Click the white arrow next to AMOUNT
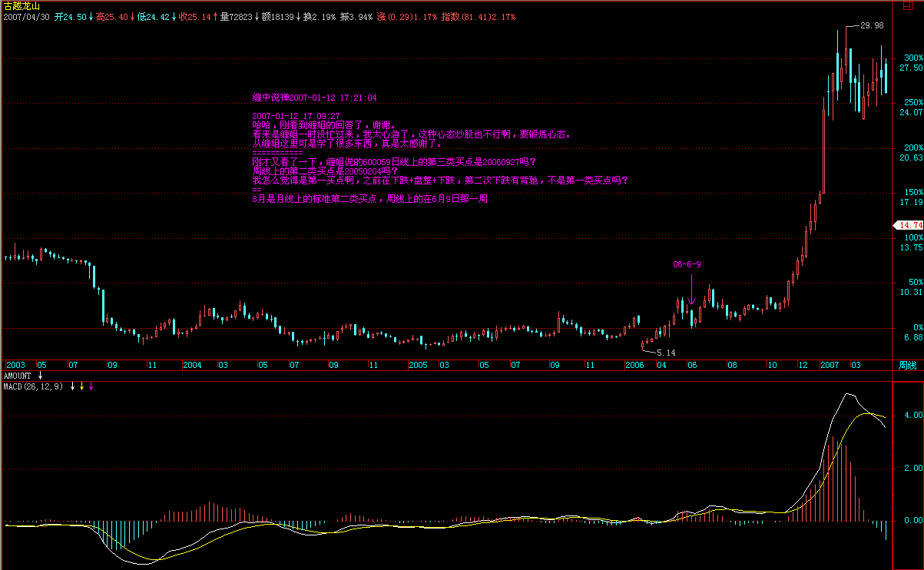924x570 pixels. [x=40, y=376]
